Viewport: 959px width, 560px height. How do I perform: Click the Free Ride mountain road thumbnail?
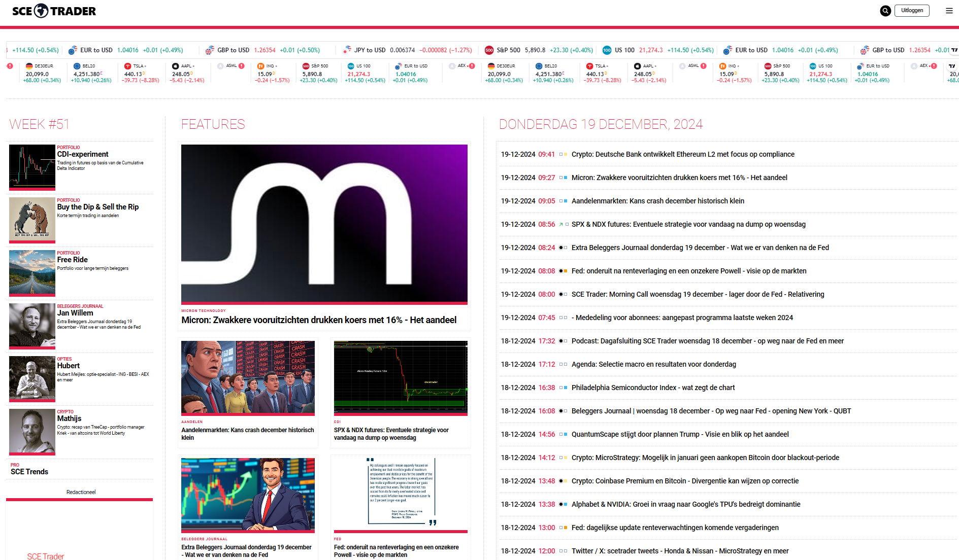pyautogui.click(x=32, y=272)
